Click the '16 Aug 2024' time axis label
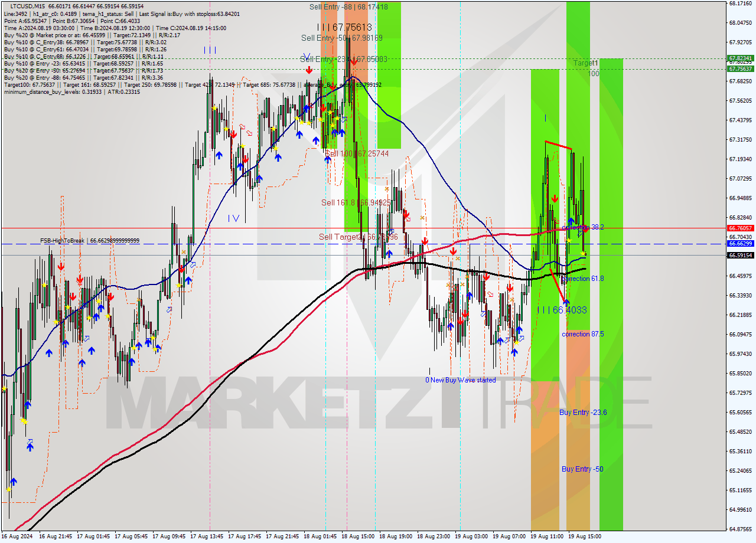The width and height of the screenshot is (756, 543). click(x=17, y=537)
